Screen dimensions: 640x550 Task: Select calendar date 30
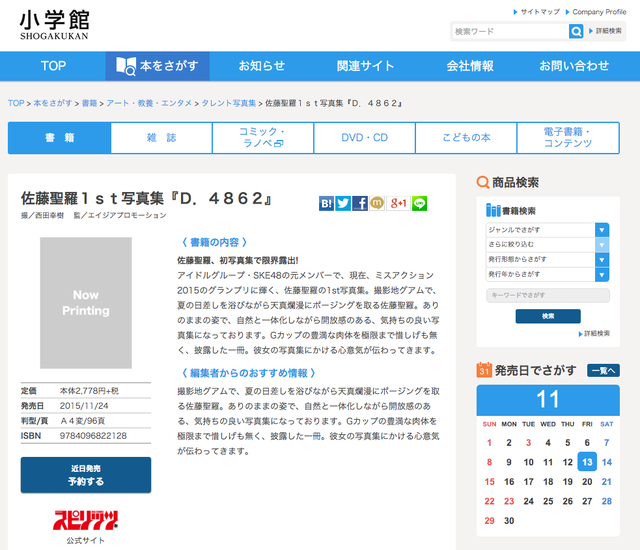[x=509, y=521]
